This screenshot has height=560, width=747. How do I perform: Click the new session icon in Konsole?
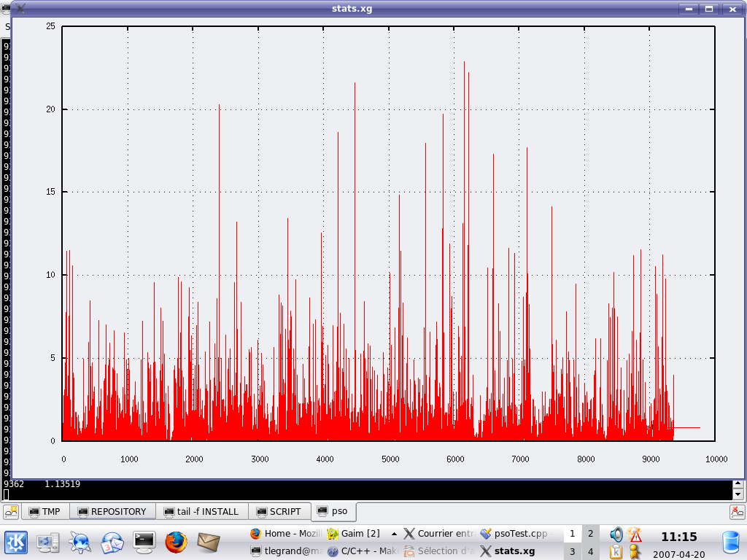11,512
